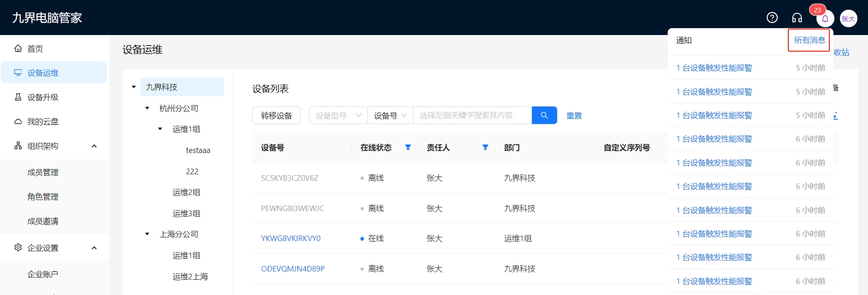Select 运维2上海 in the tree
The height and width of the screenshot is (295, 868).
pyautogui.click(x=190, y=277)
